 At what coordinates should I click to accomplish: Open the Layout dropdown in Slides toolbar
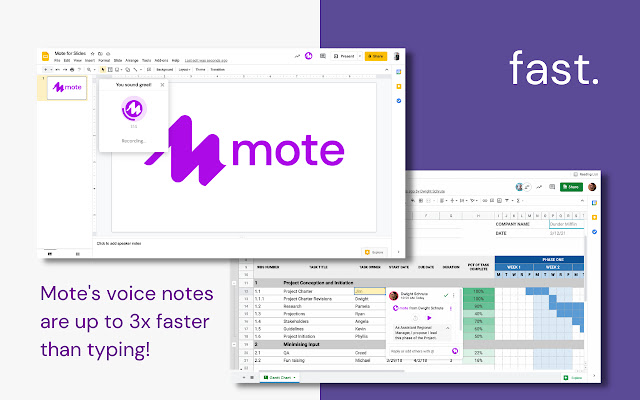184,70
